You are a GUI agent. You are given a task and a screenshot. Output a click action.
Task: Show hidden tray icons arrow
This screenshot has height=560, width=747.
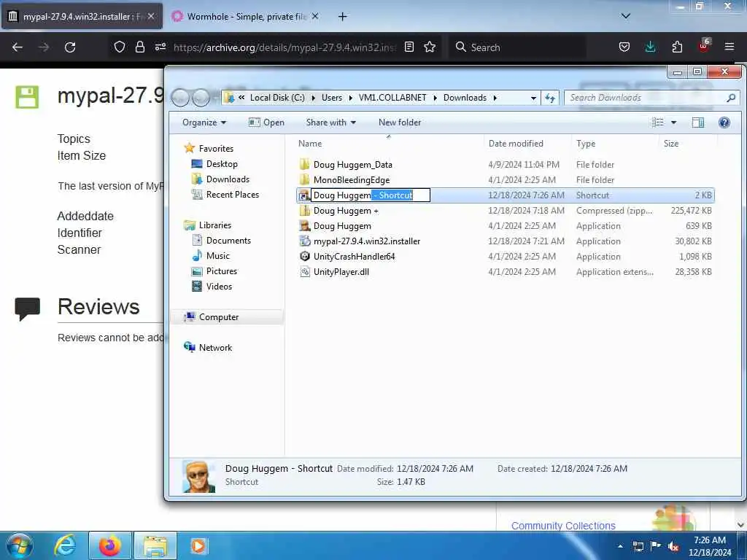pos(620,546)
